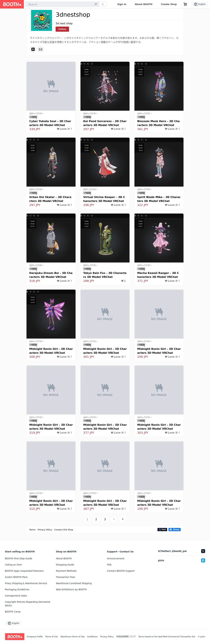Toggle Love it on Cyber Yukata Soul

coord(64,129)
